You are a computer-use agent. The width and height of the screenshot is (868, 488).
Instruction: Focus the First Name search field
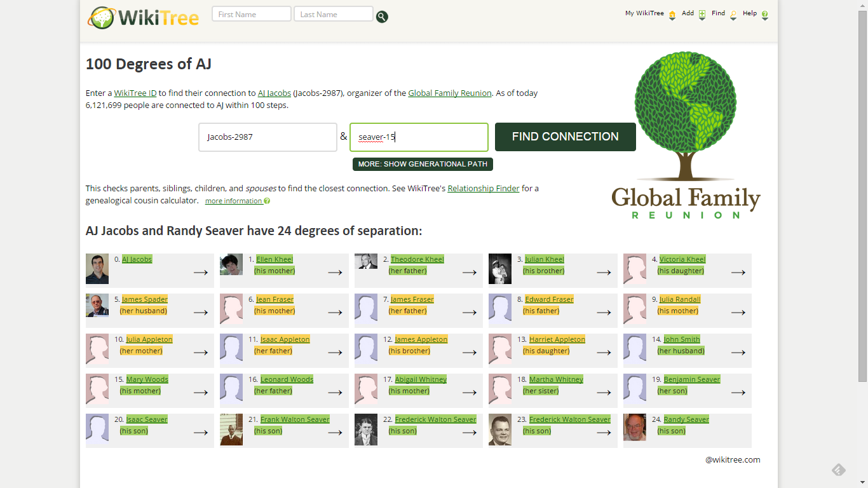coord(252,14)
